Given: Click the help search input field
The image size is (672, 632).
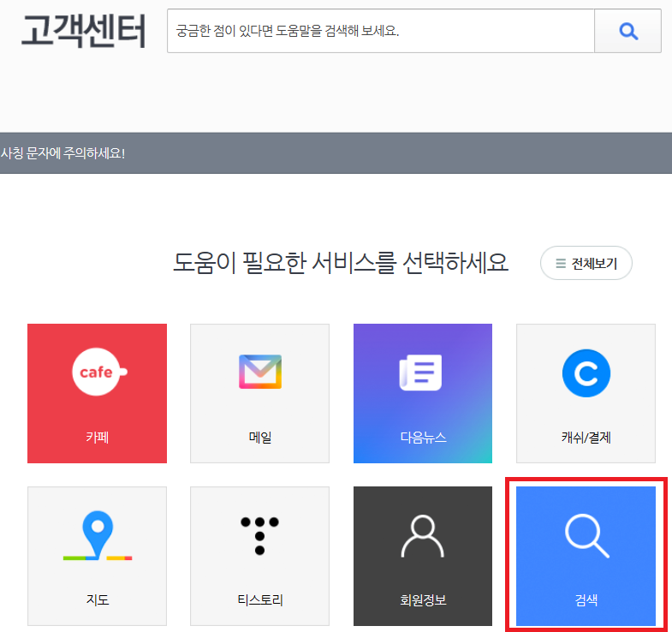Looking at the screenshot, I should (381, 31).
